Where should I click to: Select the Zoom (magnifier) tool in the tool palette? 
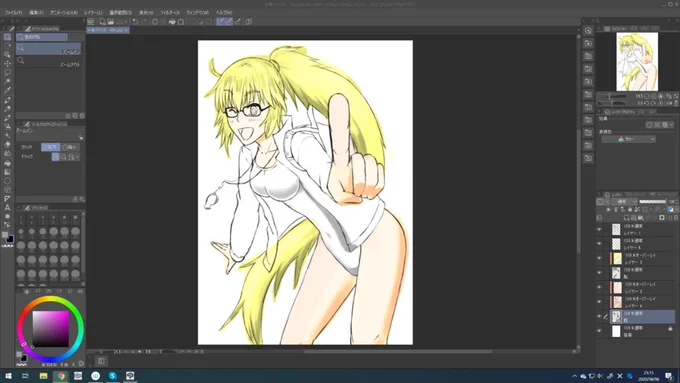pos(7,37)
